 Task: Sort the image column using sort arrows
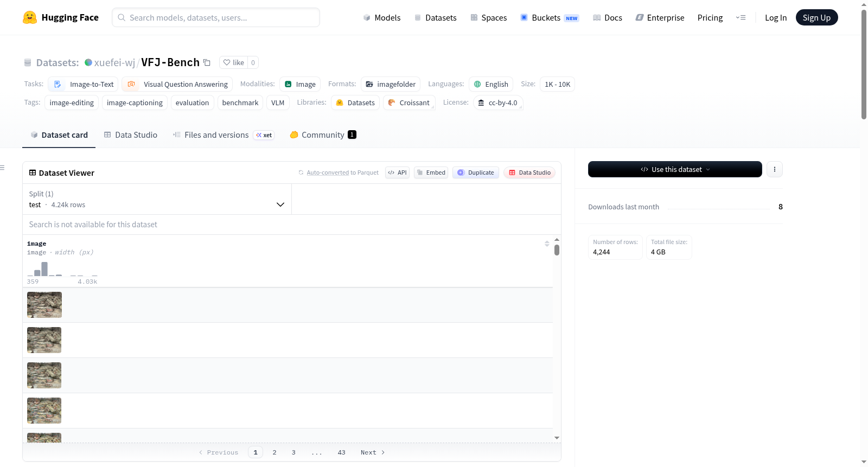point(547,244)
